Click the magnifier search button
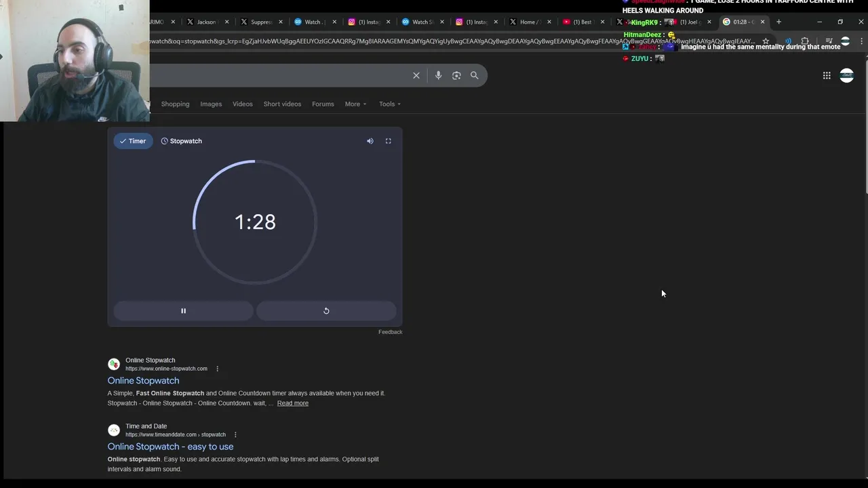This screenshot has width=868, height=488. coord(475,75)
